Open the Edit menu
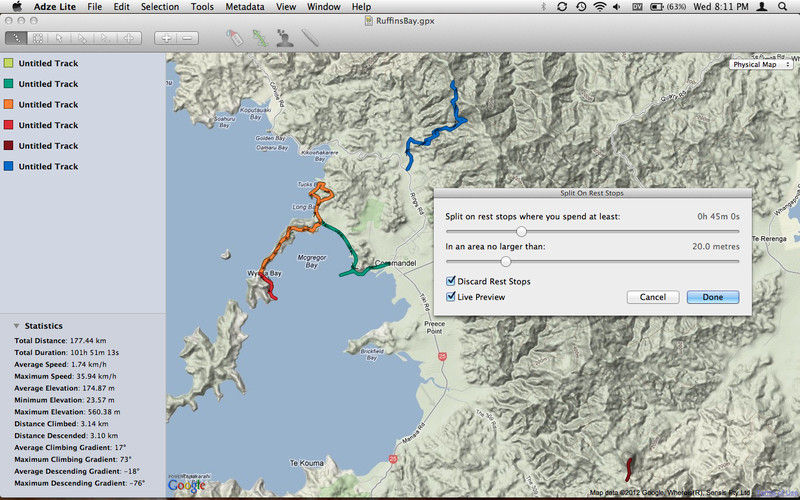Image resolution: width=800 pixels, height=500 pixels. [x=121, y=7]
